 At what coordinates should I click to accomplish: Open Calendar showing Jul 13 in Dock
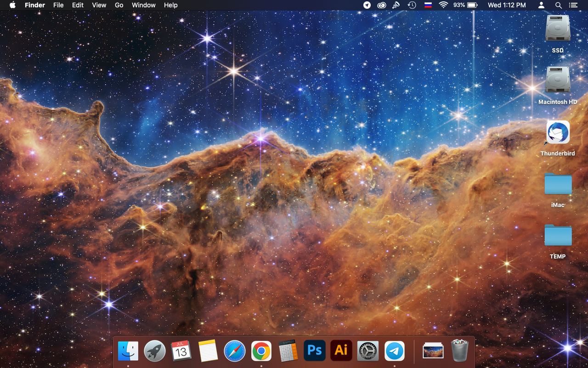pos(181,351)
